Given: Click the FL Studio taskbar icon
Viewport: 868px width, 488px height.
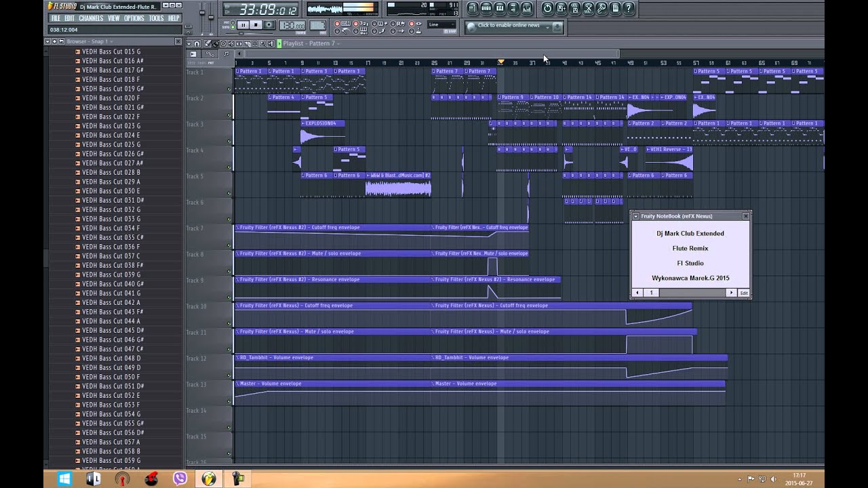Looking at the screenshot, I should (209, 479).
